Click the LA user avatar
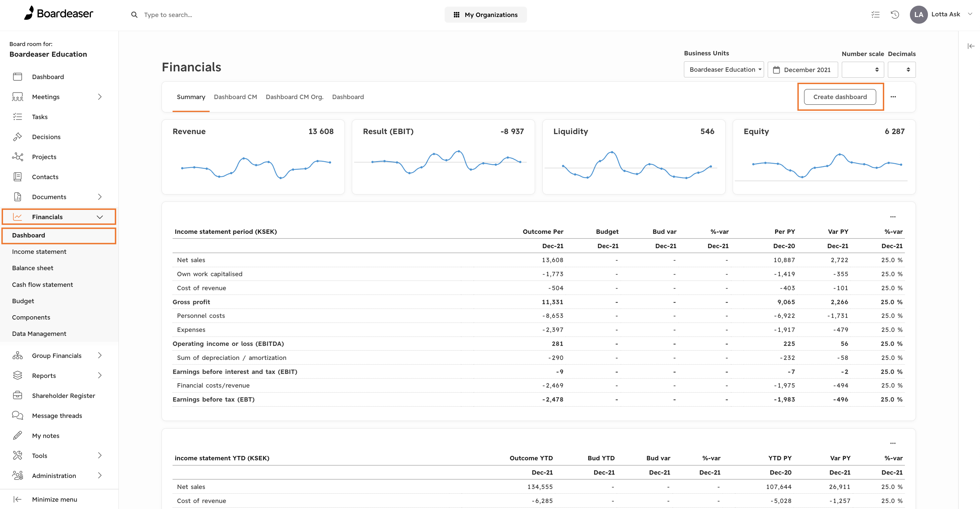The width and height of the screenshot is (980, 509). (918, 15)
